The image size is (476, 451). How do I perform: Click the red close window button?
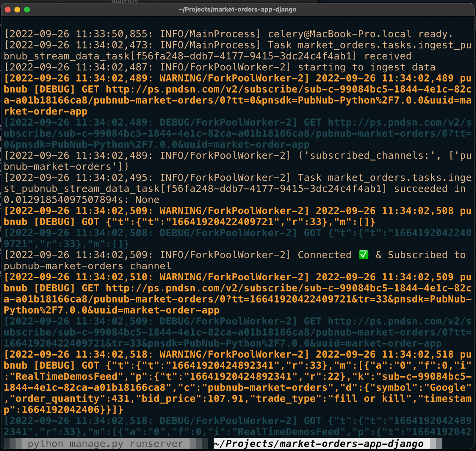(8, 10)
